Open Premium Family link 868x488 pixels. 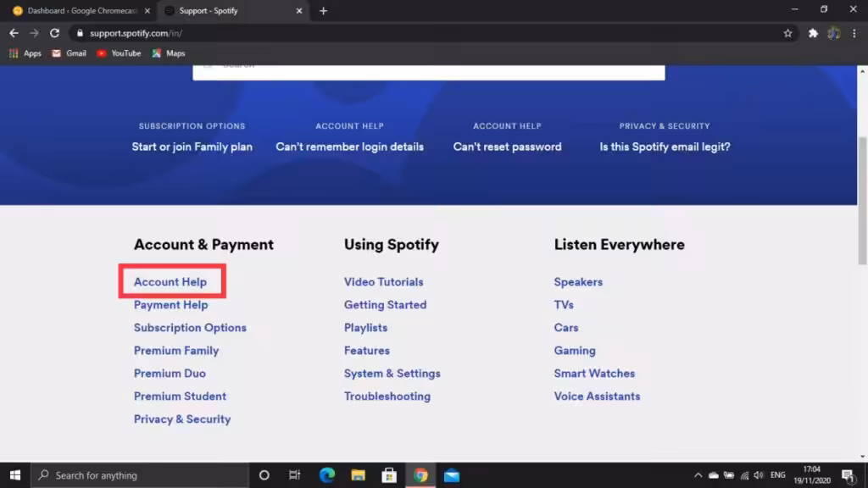coord(176,350)
